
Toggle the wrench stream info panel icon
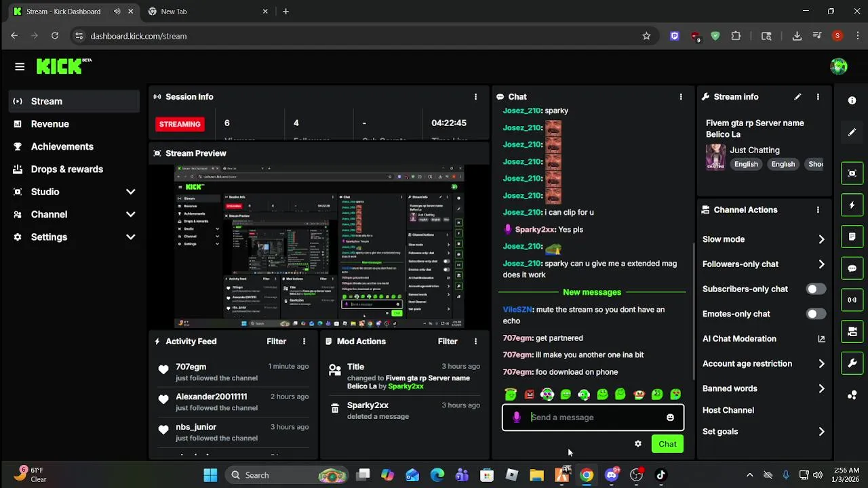click(852, 363)
